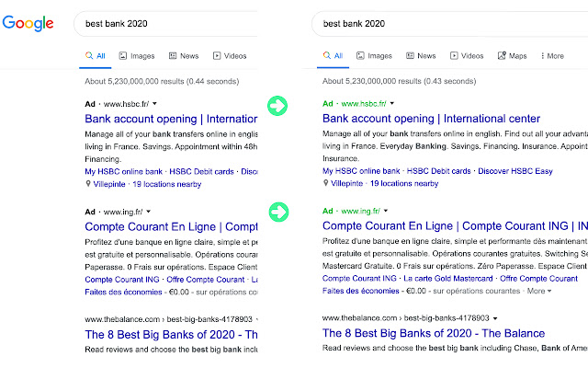Open the More search options menu

551,56
